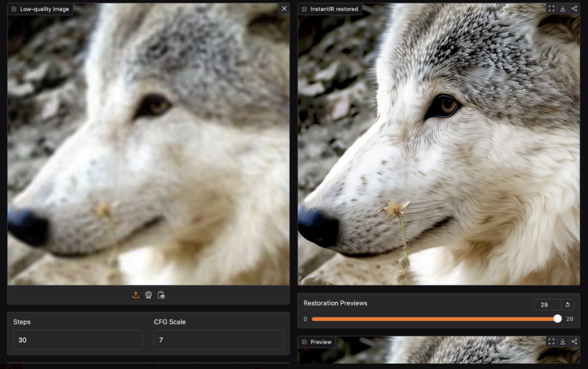Click the slider minimum value '0'
Viewport: 588px width, 369px height.
(305, 319)
